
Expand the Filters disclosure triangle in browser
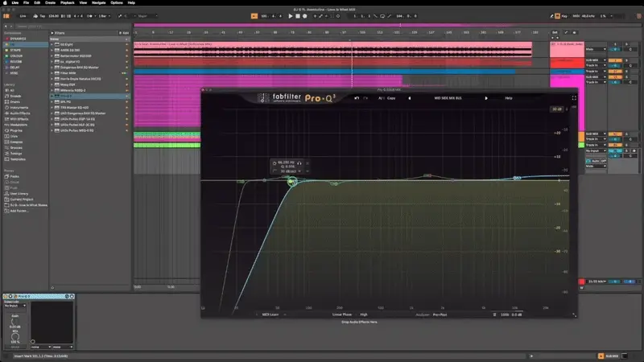[52, 33]
